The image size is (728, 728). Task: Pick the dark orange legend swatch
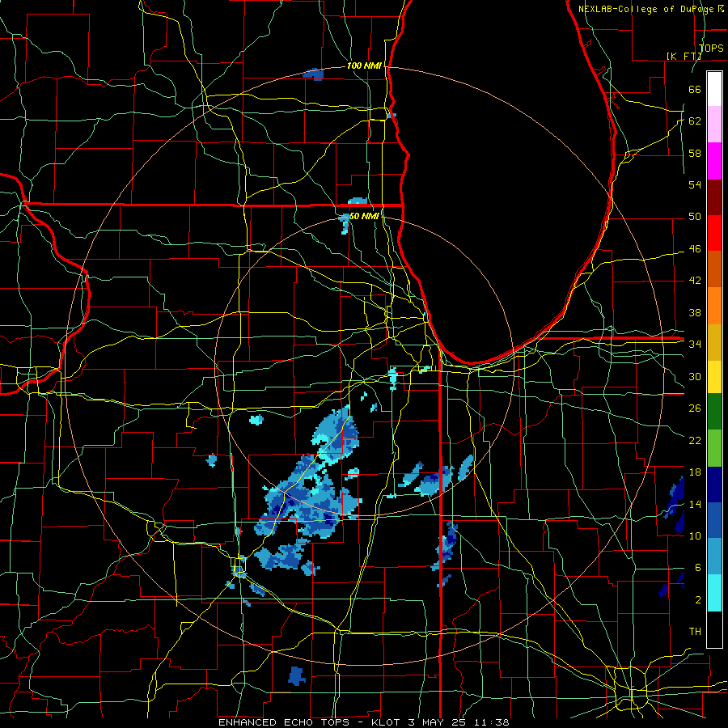[714, 269]
